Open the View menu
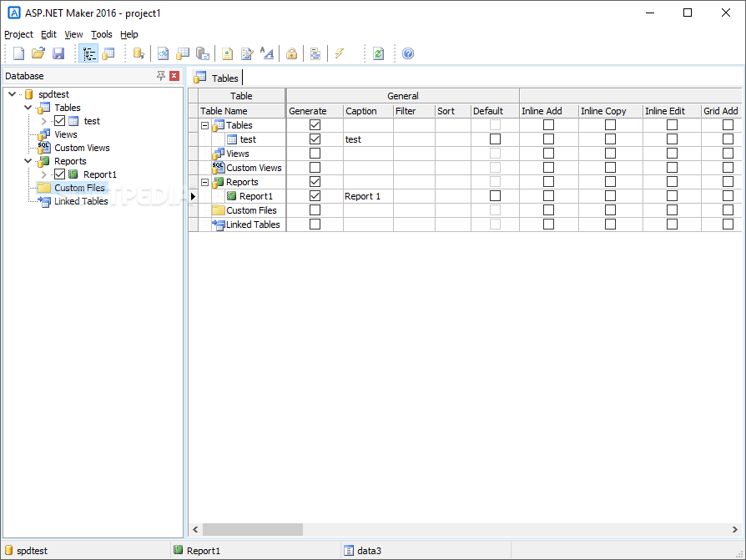This screenshot has height=560, width=746. click(x=73, y=34)
